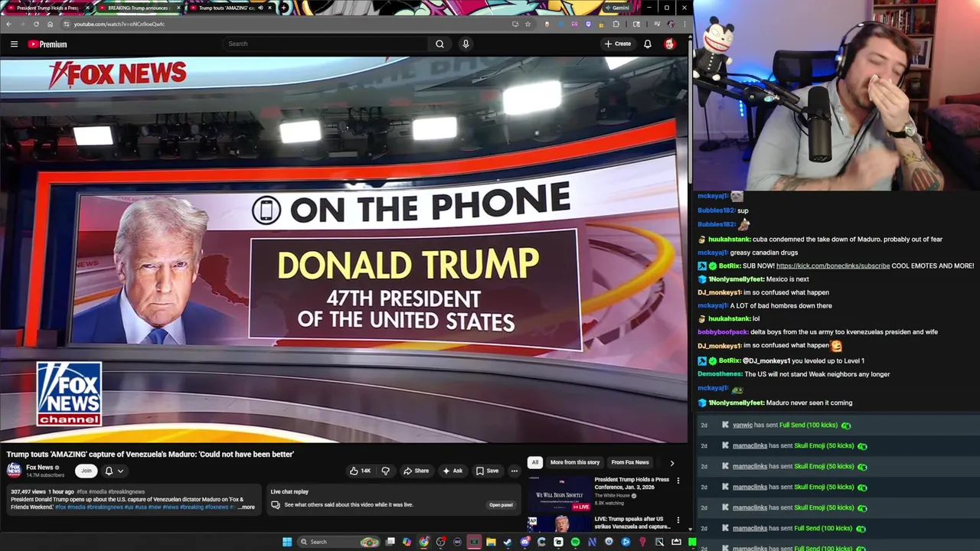
Task: Open Fox News channel name link
Action: 40,468
